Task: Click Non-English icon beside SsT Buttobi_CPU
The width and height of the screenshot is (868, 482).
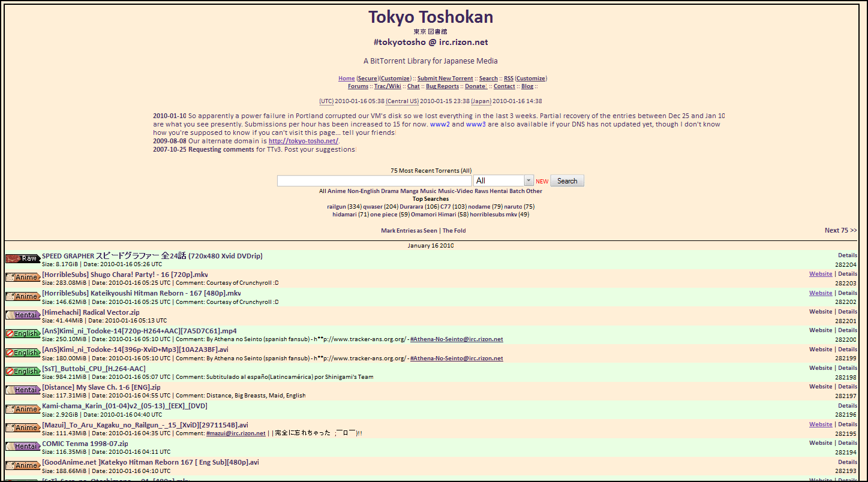Action: [x=23, y=371]
